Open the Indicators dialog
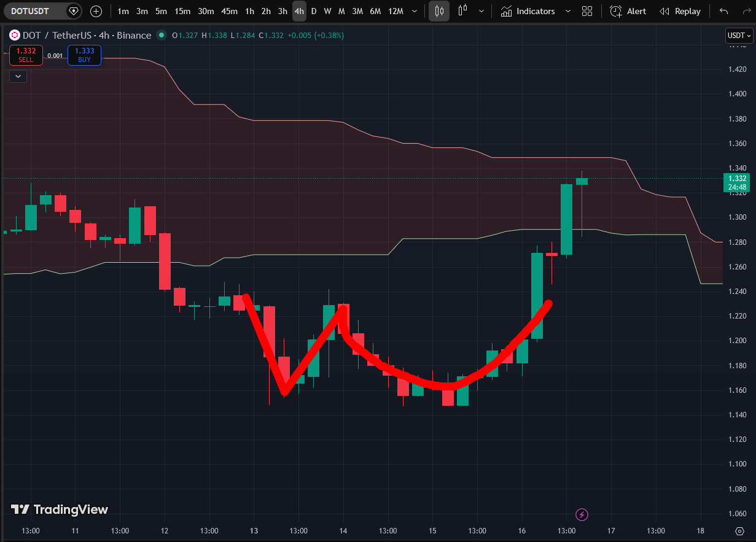The width and height of the screenshot is (756, 542). pos(528,11)
